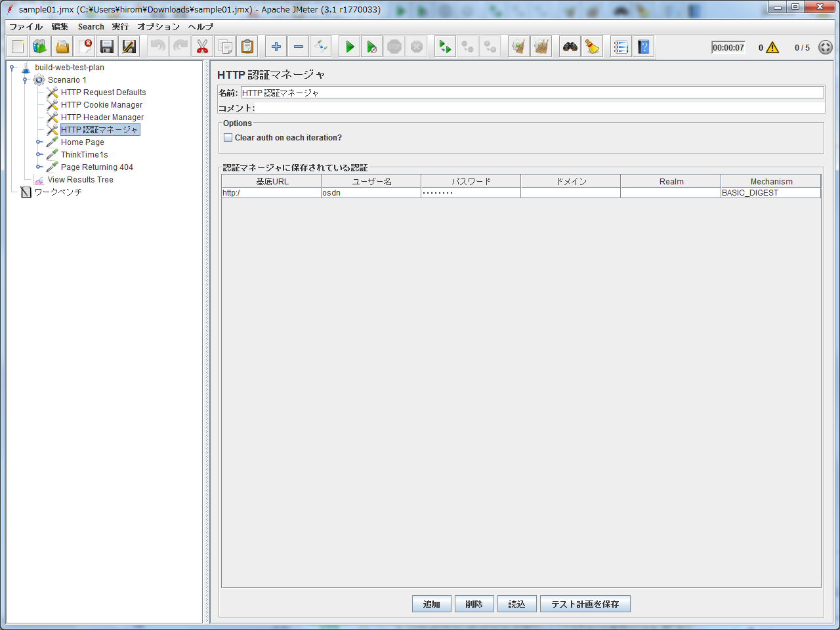840x630 pixels.
Task: Open the ヘルプ menu
Action: (x=201, y=27)
